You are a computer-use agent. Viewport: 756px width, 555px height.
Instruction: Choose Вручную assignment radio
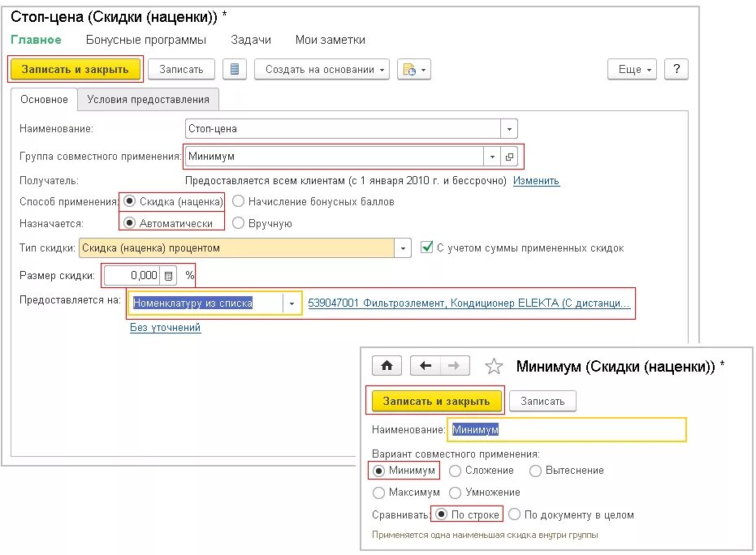(x=238, y=223)
